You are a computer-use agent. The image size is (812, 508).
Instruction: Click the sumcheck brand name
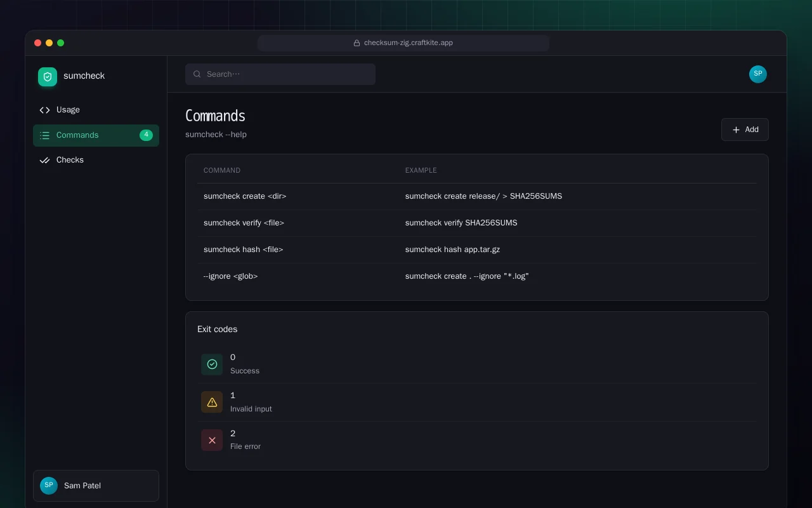click(84, 76)
